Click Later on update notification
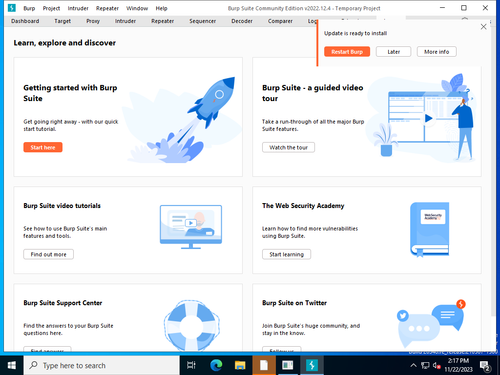The width and height of the screenshot is (500, 375). tap(394, 52)
